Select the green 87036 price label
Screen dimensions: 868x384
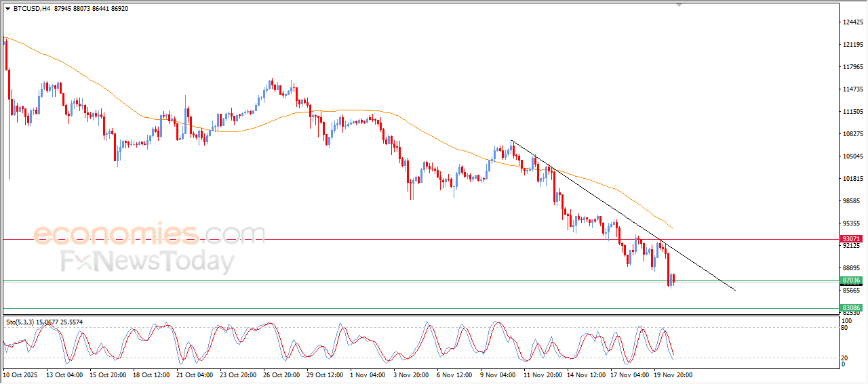851,280
